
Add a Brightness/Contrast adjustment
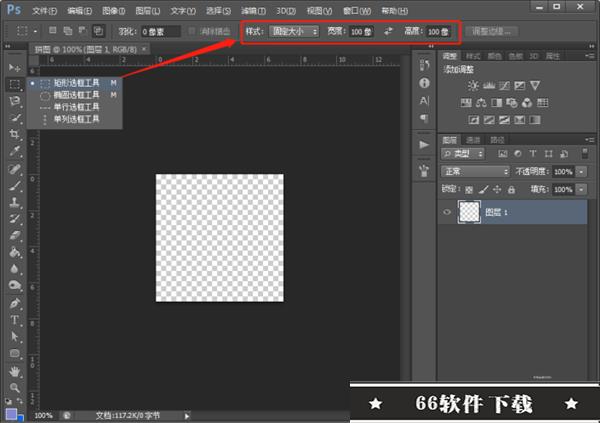tap(473, 85)
